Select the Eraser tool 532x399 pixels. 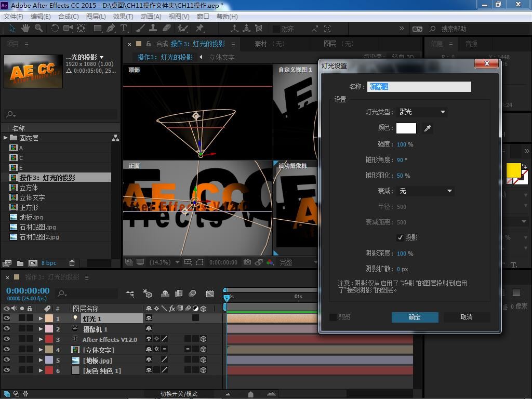[166, 29]
